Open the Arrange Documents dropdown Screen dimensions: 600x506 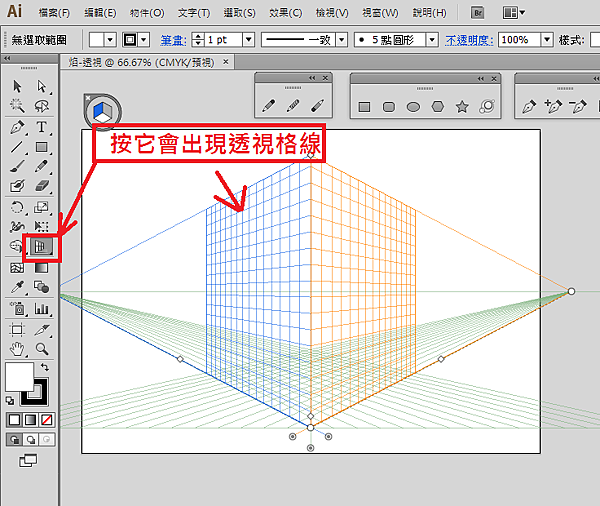[514, 13]
